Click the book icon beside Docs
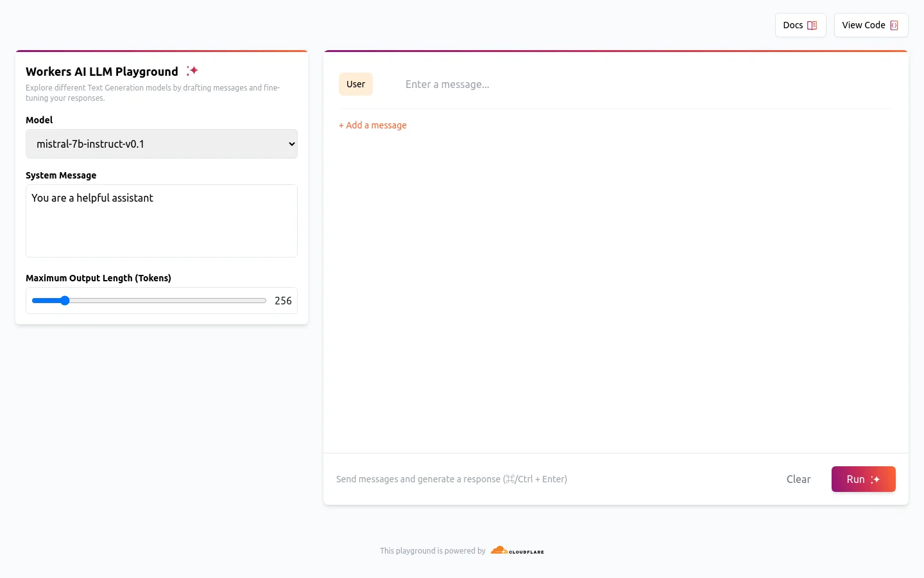This screenshot has height=578, width=924. click(812, 26)
